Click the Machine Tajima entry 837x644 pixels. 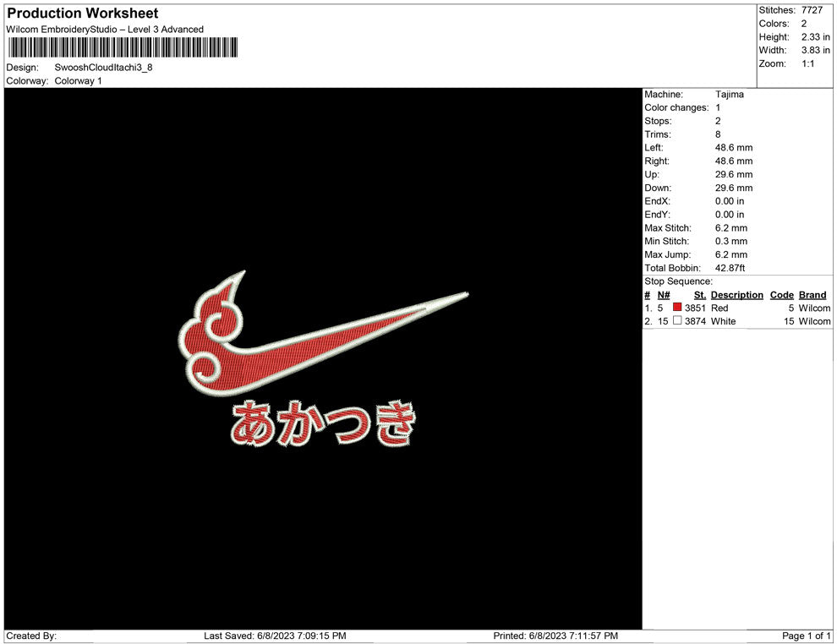pyautogui.click(x=729, y=95)
